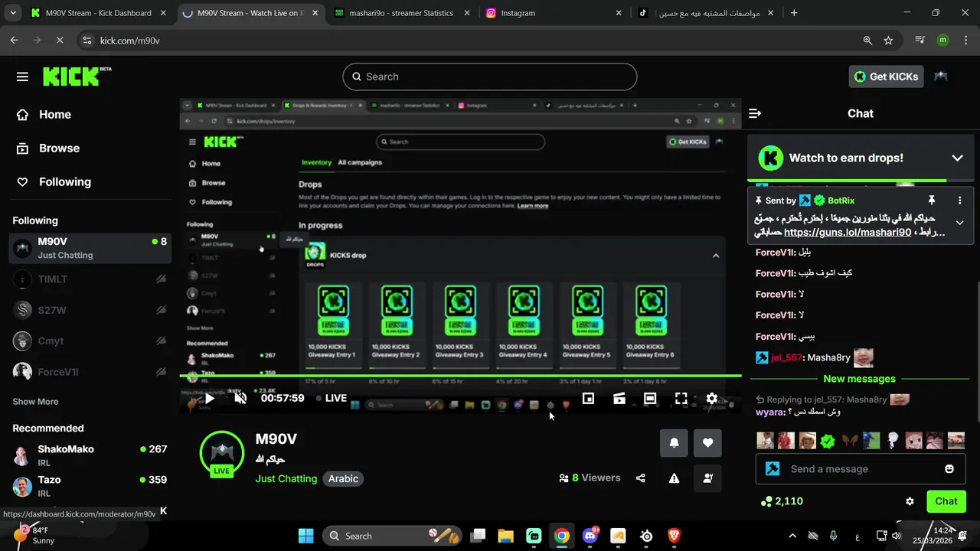Image resolution: width=980 pixels, height=551 pixels.
Task: Open the offline TIMLT channel
Action: 90,279
